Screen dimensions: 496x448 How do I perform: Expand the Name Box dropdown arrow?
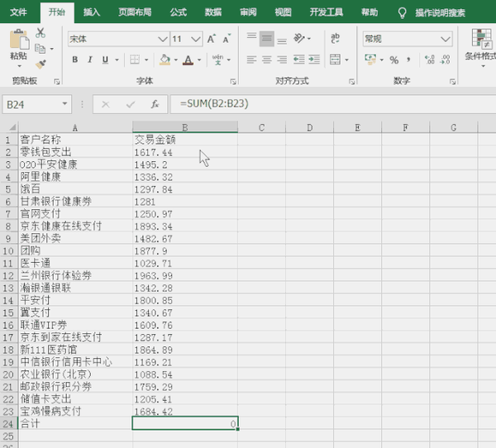(64, 104)
